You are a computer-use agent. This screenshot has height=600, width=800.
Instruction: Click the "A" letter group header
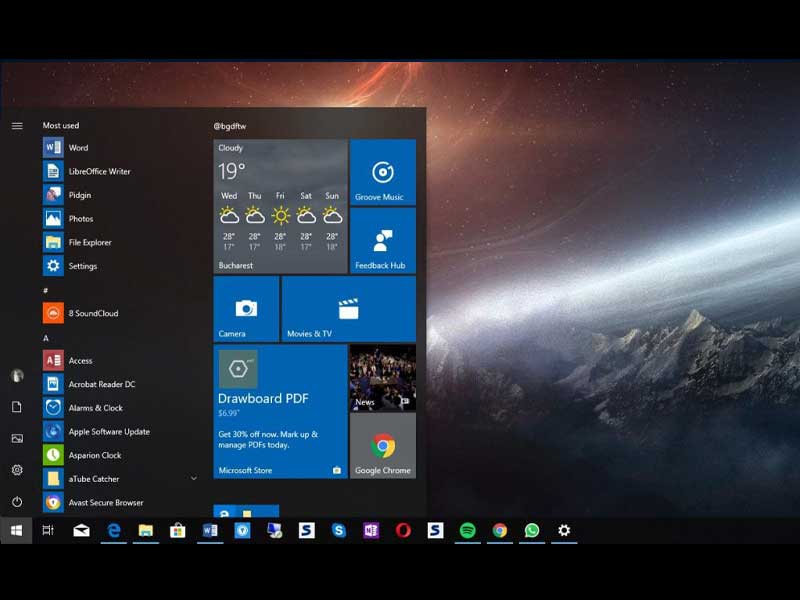pyautogui.click(x=46, y=338)
